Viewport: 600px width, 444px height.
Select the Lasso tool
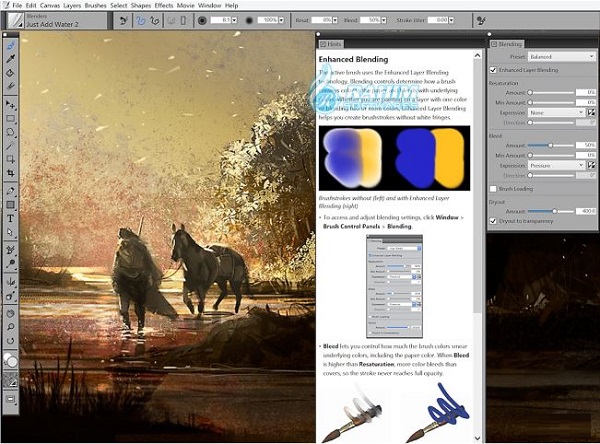pyautogui.click(x=10, y=132)
